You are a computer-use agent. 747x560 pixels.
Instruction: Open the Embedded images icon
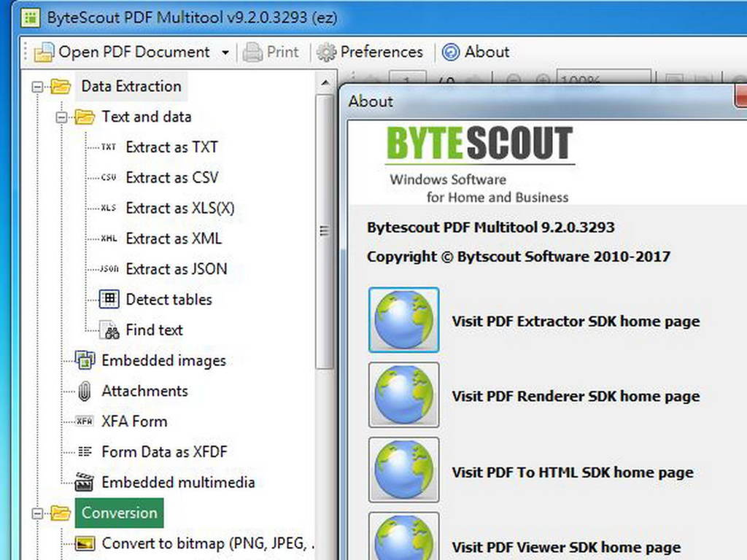coord(85,360)
